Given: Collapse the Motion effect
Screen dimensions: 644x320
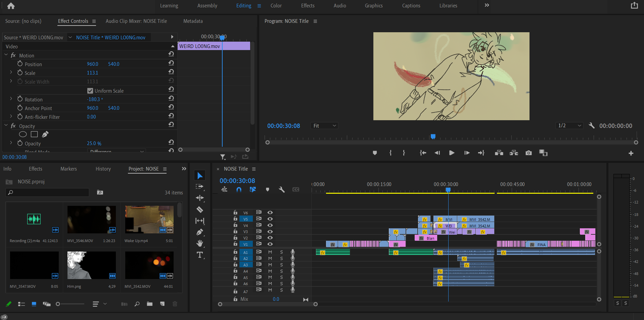Looking at the screenshot, I should tap(6, 55).
